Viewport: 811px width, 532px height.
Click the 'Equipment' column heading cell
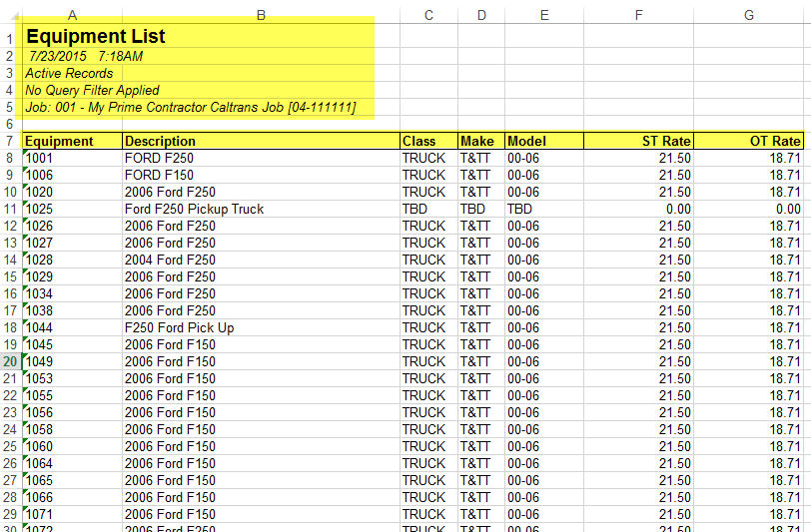(72, 141)
